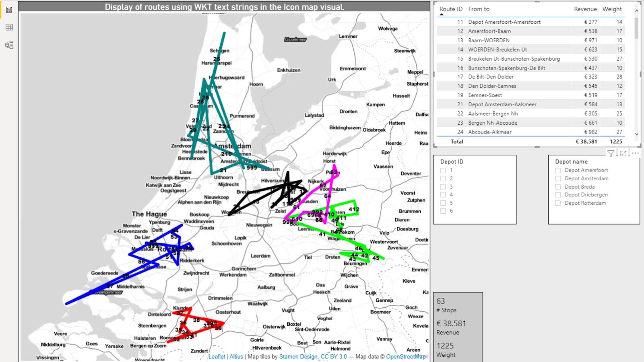Click the Lelystad label on map

pos(314,115)
